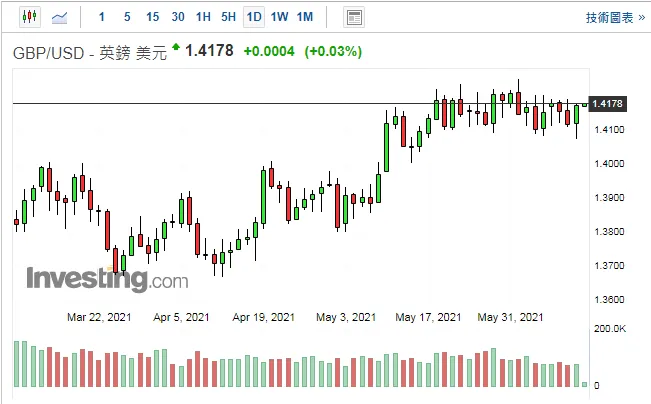Click the Apr 5, 2021 date label
This screenshot has width=651, height=404.
[x=181, y=318]
